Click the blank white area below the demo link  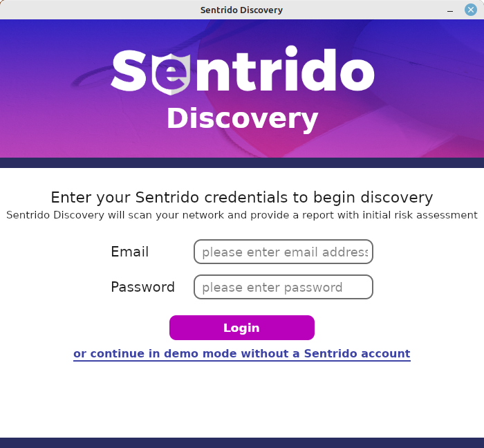tap(242, 400)
